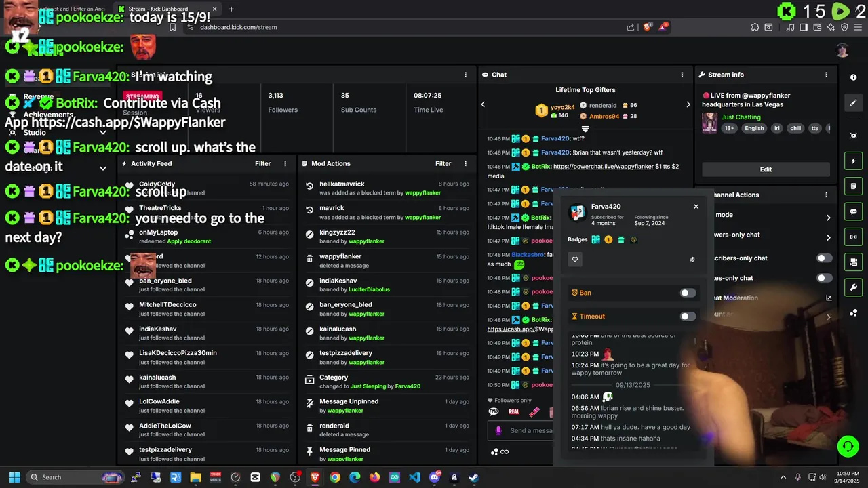This screenshot has width=868, height=488.
Task: Expand the followers-only chat chevron
Action: coord(828,237)
